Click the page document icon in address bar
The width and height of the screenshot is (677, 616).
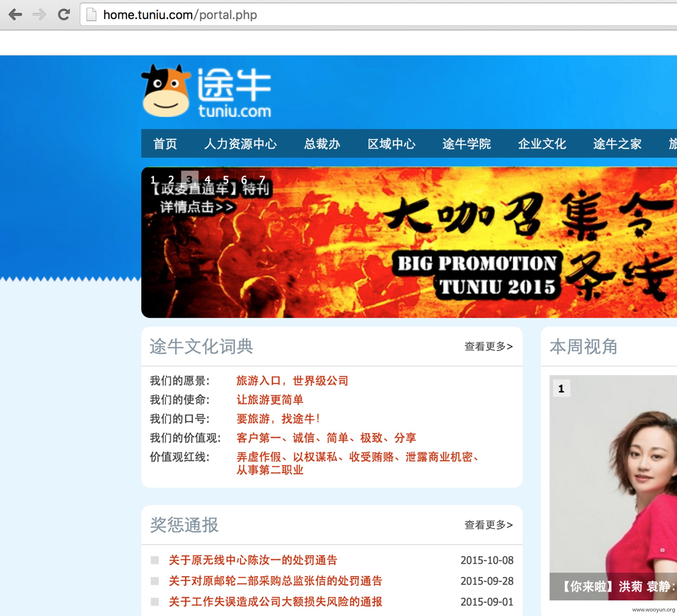coord(91,15)
